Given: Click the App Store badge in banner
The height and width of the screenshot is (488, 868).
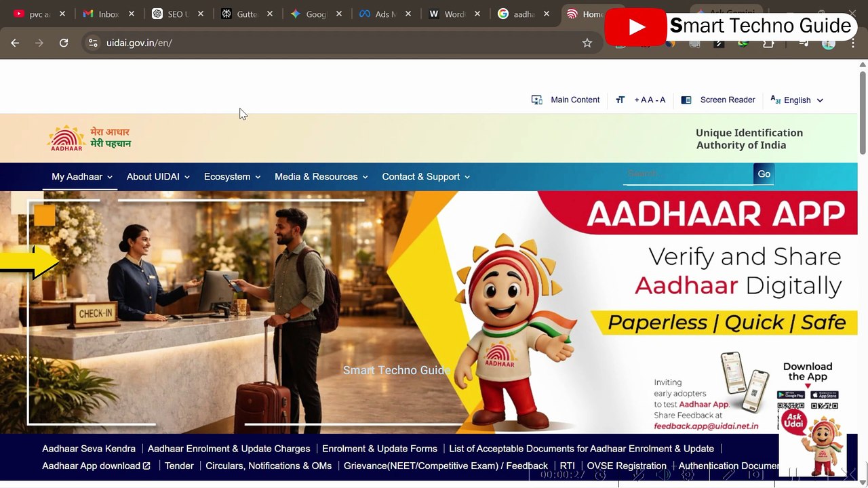Looking at the screenshot, I should coord(825,395).
